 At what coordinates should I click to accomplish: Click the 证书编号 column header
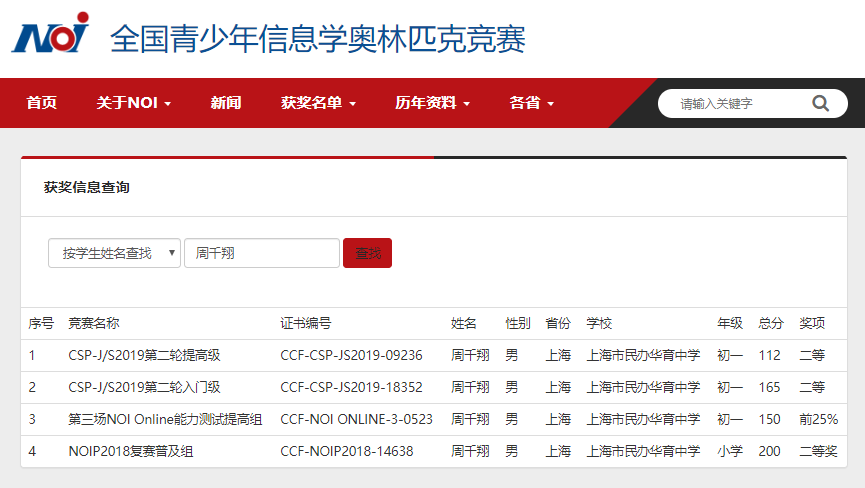pos(306,323)
